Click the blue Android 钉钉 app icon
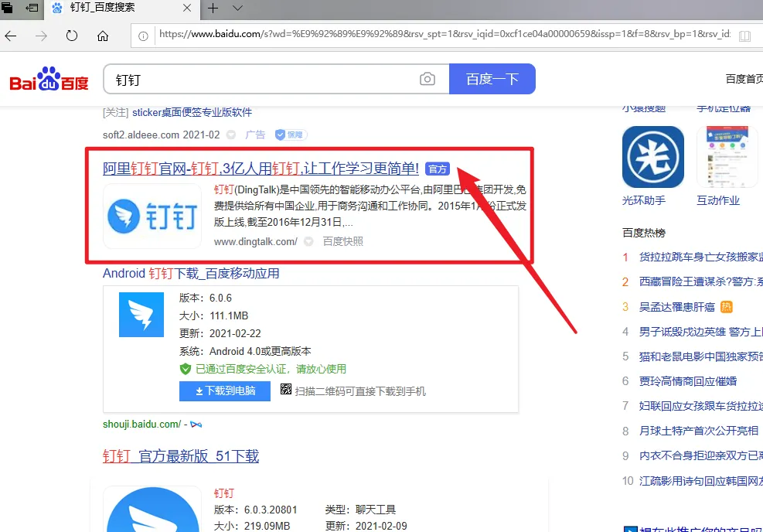The width and height of the screenshot is (763, 532). (x=141, y=314)
